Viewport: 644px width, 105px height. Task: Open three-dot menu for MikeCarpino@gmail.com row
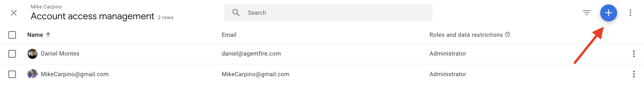tap(633, 74)
